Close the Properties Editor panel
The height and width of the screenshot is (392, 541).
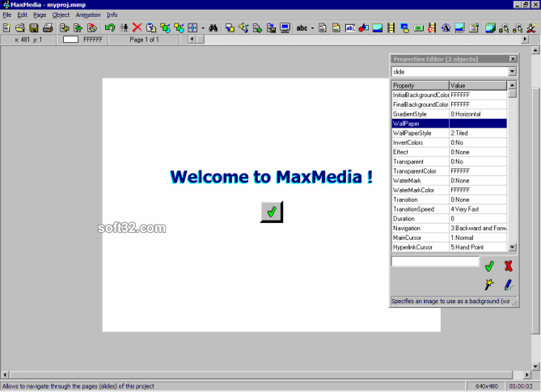tap(513, 59)
